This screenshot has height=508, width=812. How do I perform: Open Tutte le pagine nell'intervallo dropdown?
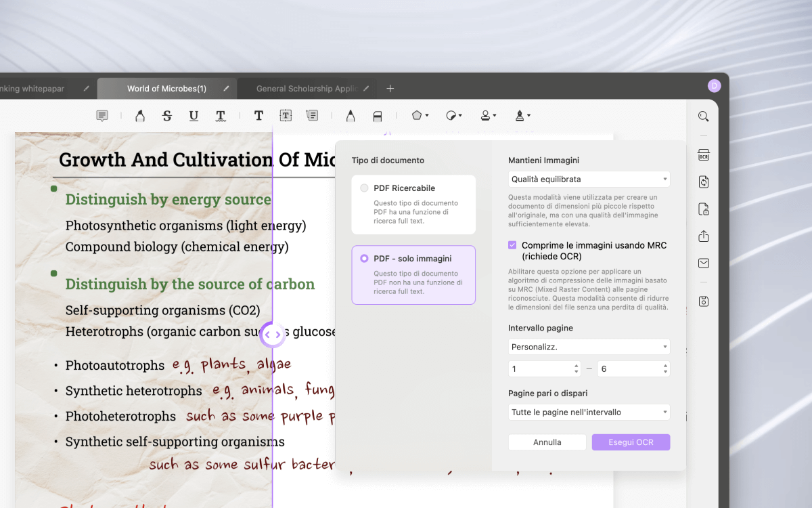coord(589,412)
